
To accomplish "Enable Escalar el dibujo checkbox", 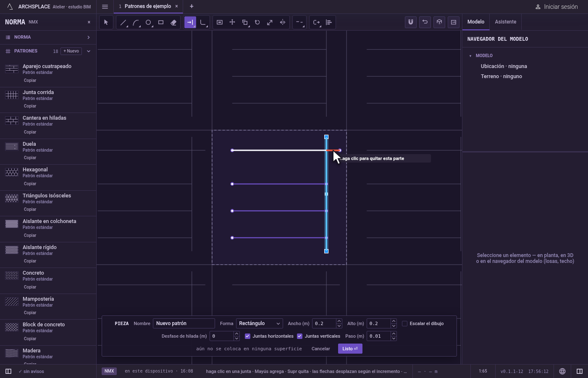I will (x=404, y=323).
